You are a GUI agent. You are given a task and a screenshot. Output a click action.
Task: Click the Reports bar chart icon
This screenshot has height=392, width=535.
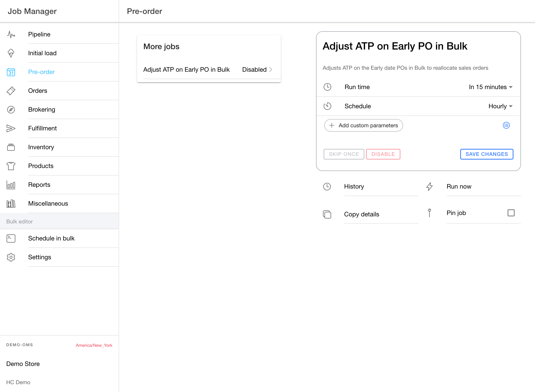click(x=11, y=185)
